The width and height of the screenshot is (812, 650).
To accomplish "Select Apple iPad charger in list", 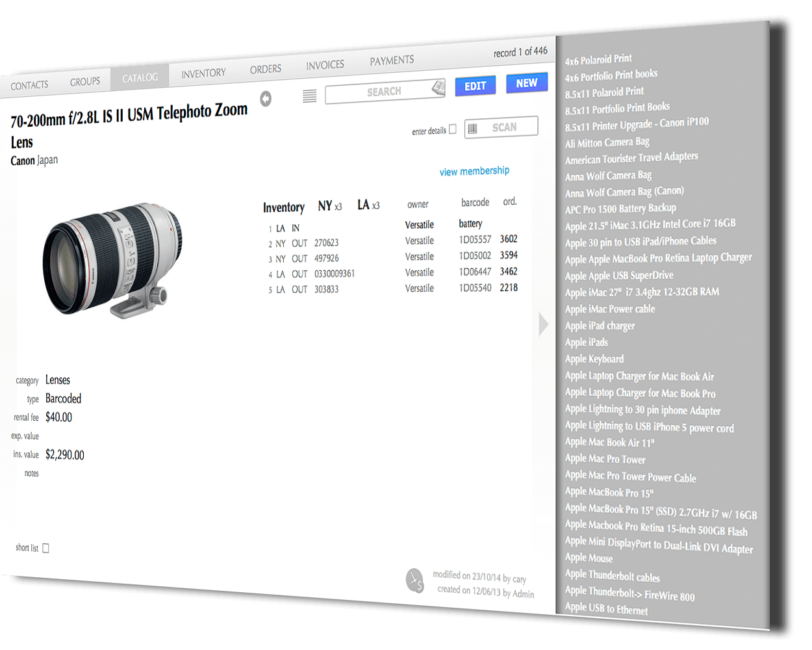I will (x=600, y=326).
